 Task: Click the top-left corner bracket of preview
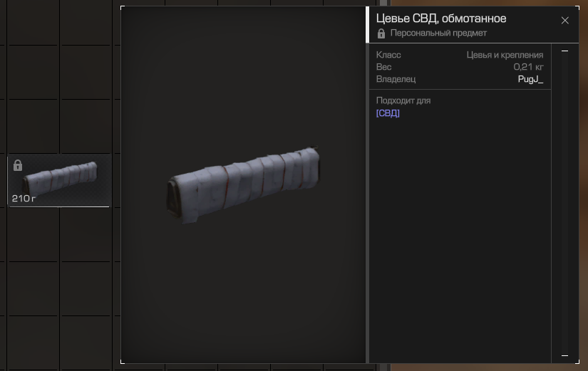123,8
